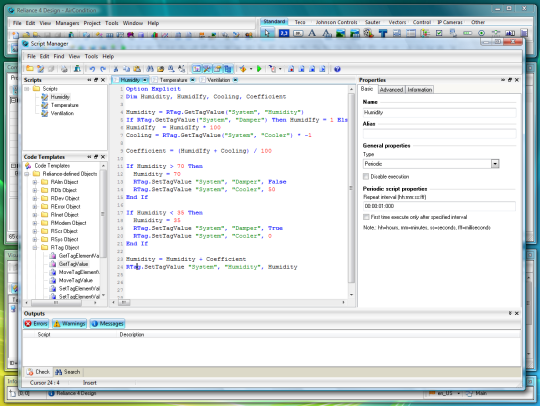Select the Button component icon in palette
This screenshot has height=406, width=540.
click(x=298, y=33)
